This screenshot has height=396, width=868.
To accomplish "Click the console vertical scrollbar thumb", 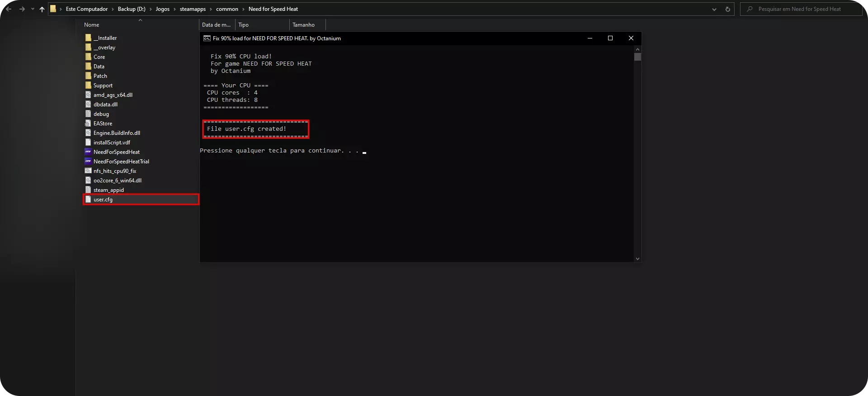I will coord(638,57).
